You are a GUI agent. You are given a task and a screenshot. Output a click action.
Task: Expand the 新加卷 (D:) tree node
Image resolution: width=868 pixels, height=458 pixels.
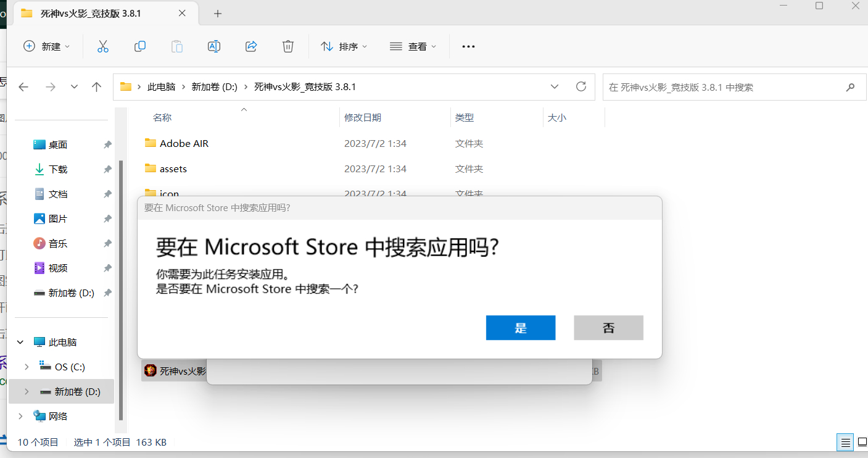tap(27, 391)
